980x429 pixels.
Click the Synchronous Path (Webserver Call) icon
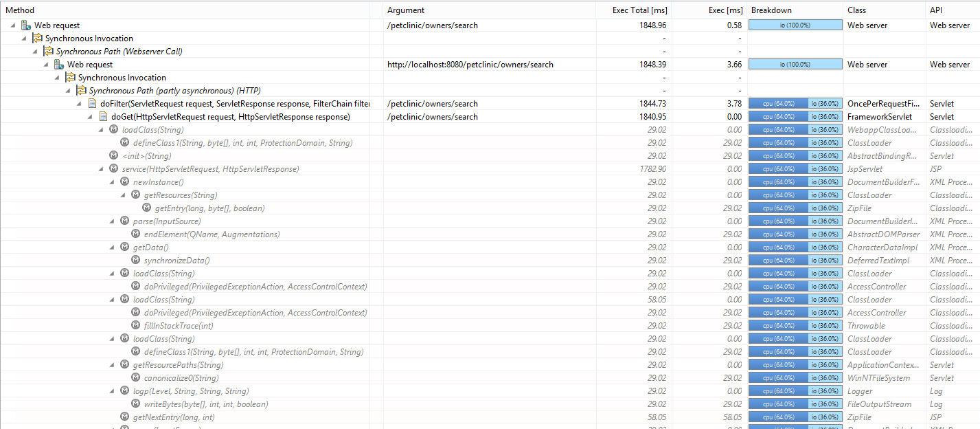(48, 52)
